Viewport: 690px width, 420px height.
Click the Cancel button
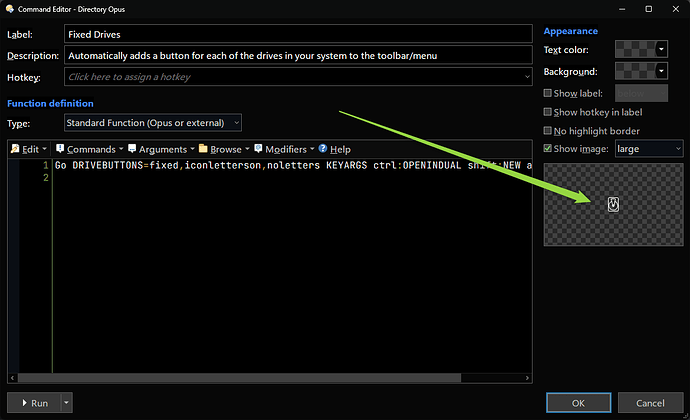point(650,403)
